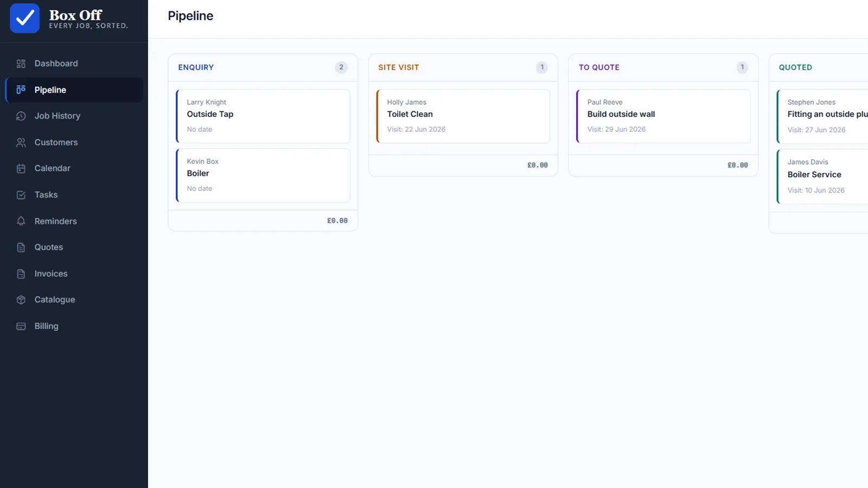
Task: Open James Davis' Boiler Service card
Action: pyautogui.click(x=822, y=177)
